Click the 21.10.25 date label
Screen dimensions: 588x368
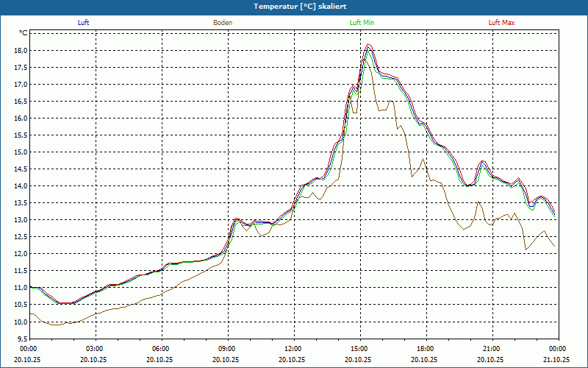pos(557,360)
